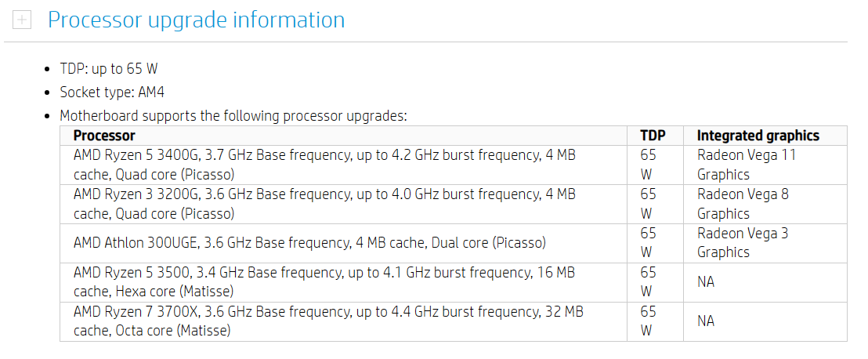Click the AMD Athlon 300UGE row
This screenshot has width=868, height=359.
[454, 243]
